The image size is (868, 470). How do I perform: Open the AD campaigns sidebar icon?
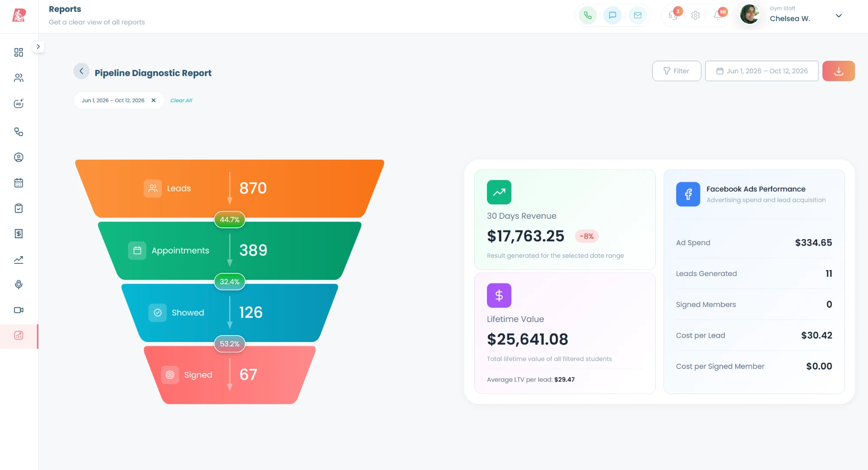[19, 104]
